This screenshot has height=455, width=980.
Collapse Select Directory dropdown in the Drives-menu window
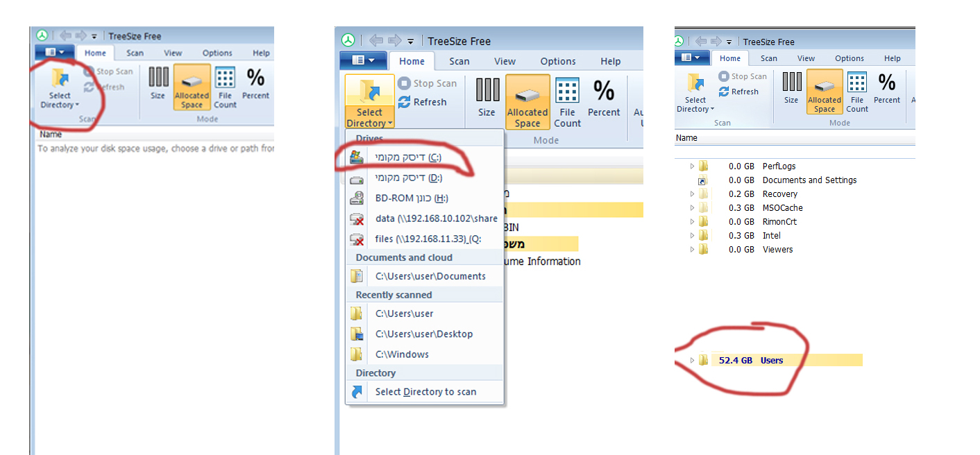(370, 102)
